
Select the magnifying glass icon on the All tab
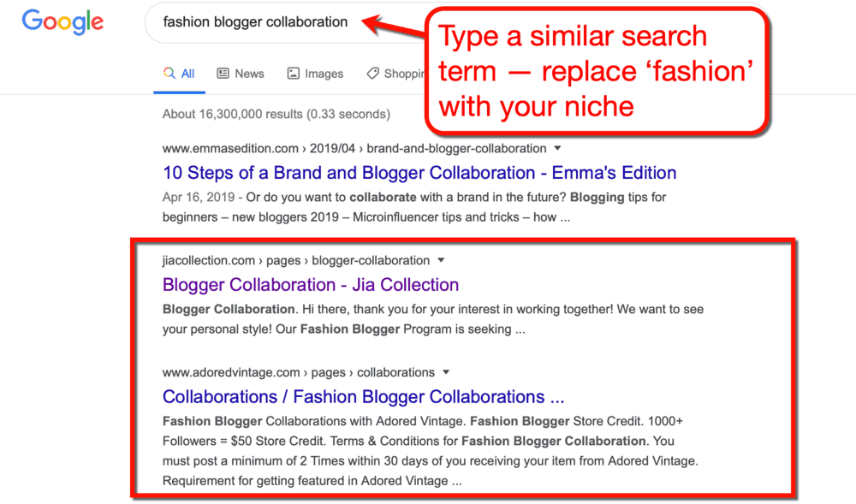(168, 73)
